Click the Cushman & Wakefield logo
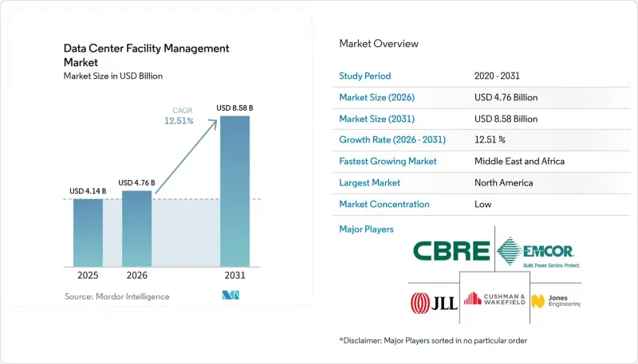The width and height of the screenshot is (638, 364). pyautogui.click(x=494, y=299)
